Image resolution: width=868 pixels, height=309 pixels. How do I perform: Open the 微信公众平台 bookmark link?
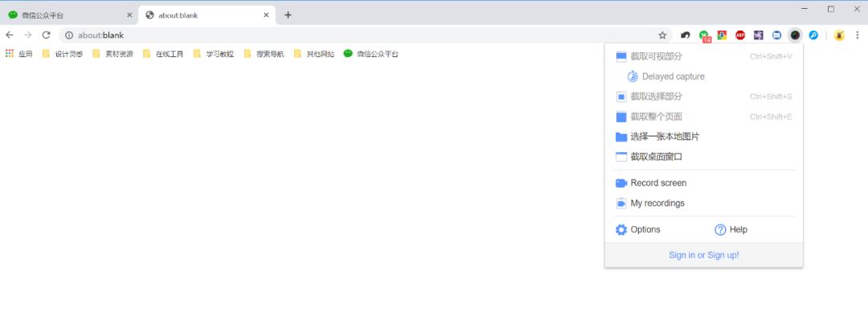click(x=371, y=54)
